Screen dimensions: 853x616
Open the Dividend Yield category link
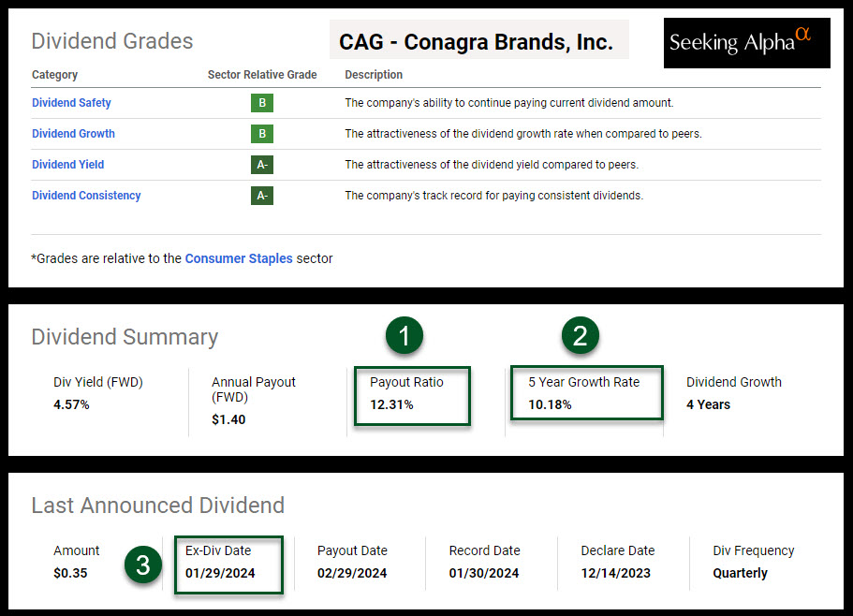[67, 165]
